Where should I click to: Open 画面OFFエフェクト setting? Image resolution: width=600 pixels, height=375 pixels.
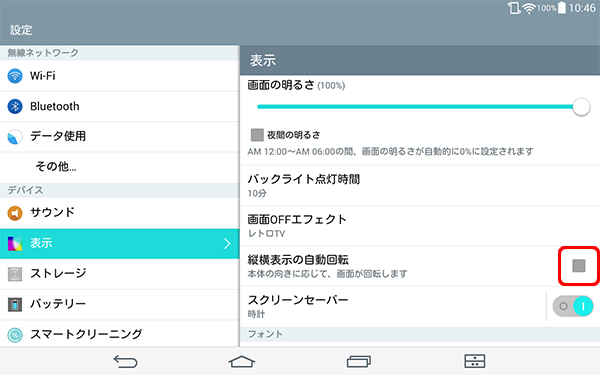pyautogui.click(x=420, y=226)
